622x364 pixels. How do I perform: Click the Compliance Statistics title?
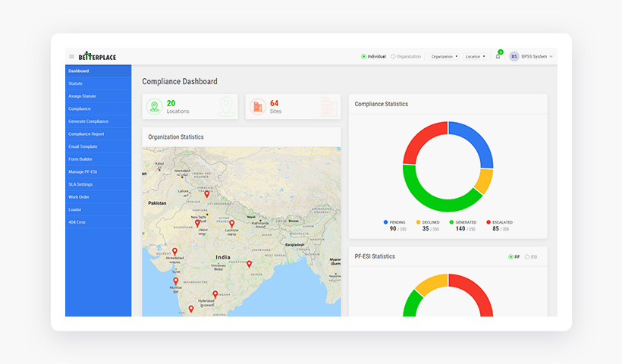(382, 104)
